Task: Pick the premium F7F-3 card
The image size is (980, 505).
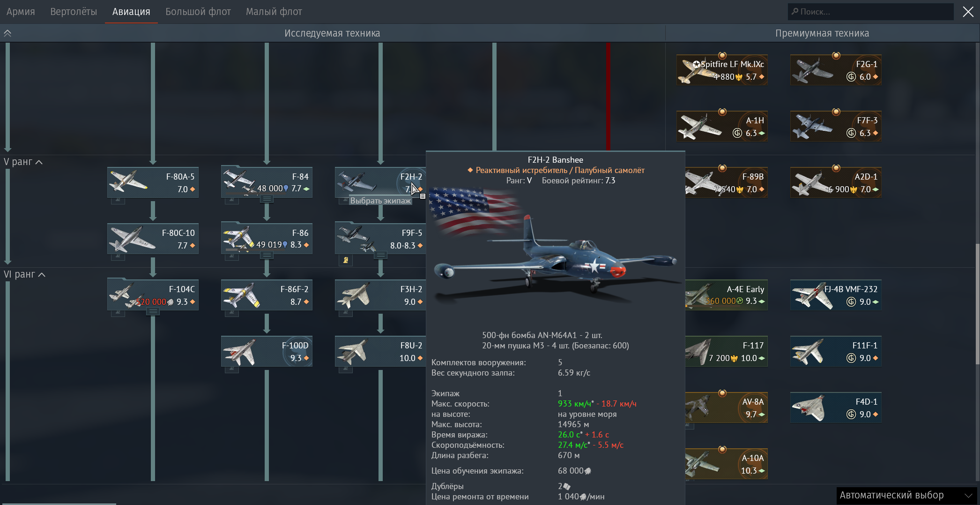Action: (836, 126)
